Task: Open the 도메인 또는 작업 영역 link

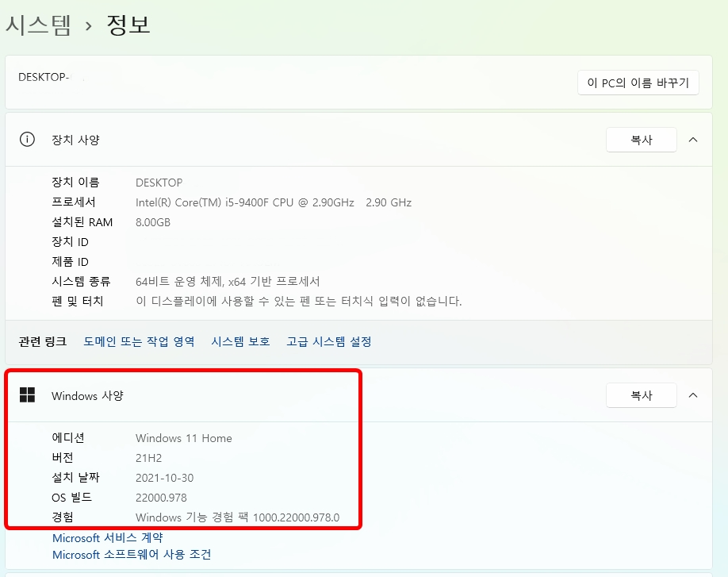Action: [137, 341]
